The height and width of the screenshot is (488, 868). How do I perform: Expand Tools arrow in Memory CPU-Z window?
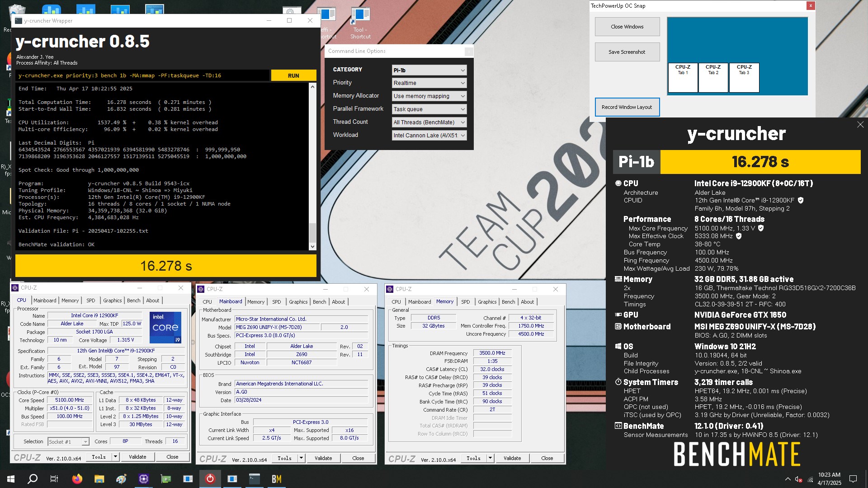(490, 458)
